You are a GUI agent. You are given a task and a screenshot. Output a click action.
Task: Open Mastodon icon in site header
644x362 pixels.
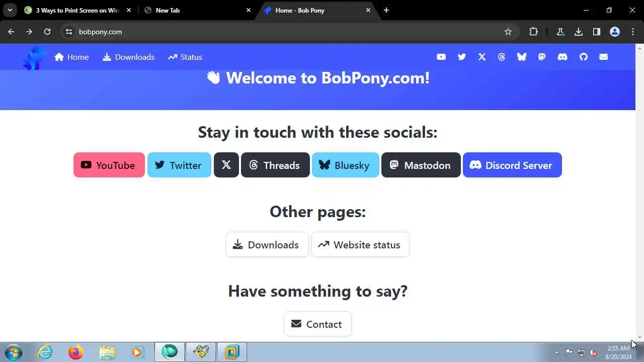[x=542, y=57]
